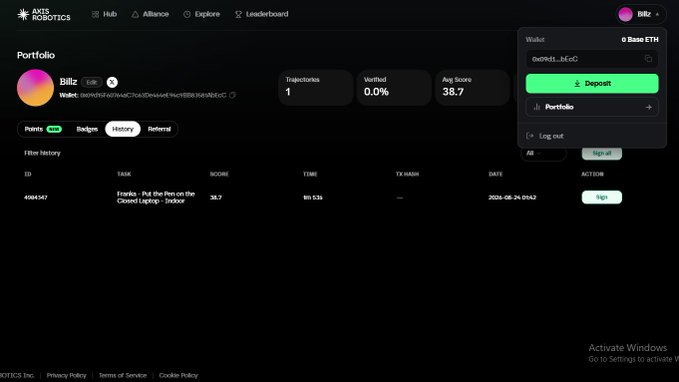Screen dimensions: 679x382
Task: Log out of the account
Action: click(545, 136)
